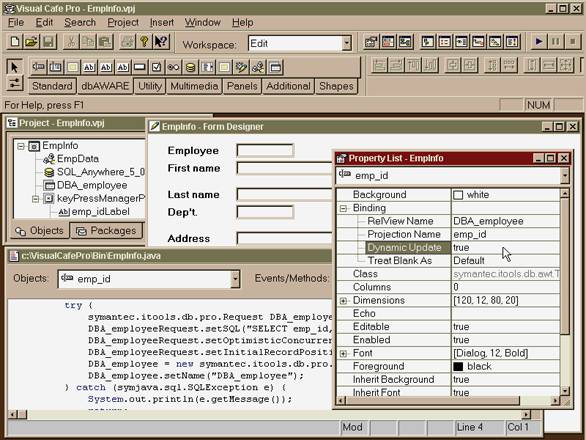Click the Treat Blank As value Default
The image size is (586, 440).
(469, 261)
